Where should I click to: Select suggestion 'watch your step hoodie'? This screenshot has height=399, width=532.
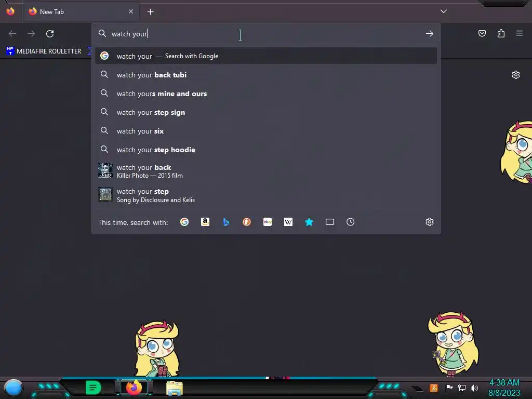[x=266, y=150]
